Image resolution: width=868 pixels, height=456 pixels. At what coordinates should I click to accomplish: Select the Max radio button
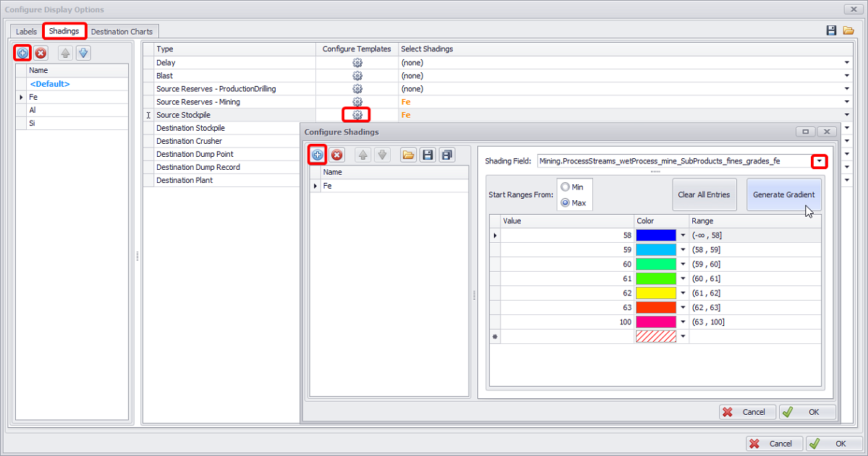[565, 203]
